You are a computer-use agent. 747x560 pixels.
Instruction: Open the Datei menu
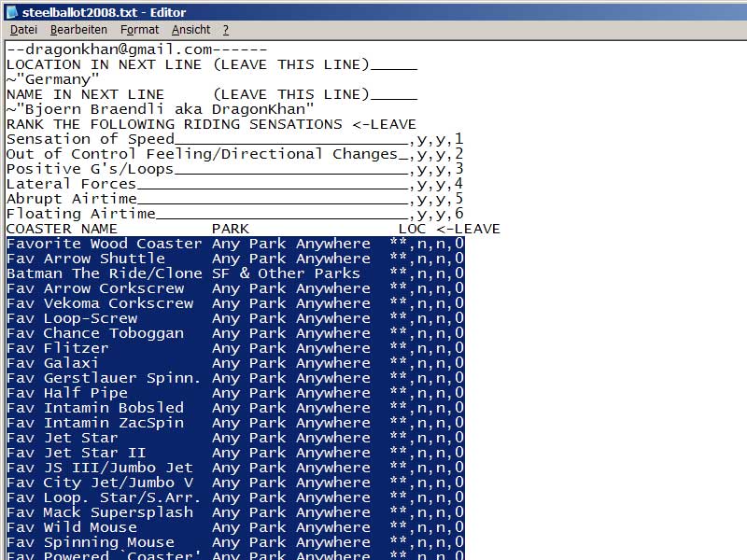click(x=23, y=30)
